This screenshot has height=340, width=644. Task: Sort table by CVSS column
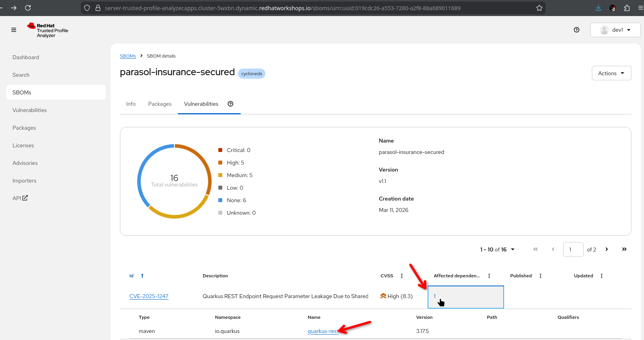click(402, 276)
